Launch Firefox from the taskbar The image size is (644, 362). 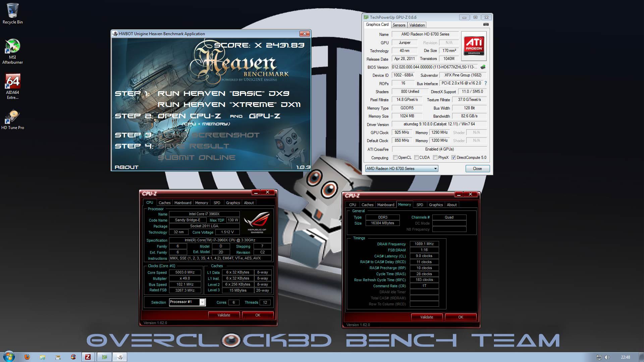click(27, 357)
